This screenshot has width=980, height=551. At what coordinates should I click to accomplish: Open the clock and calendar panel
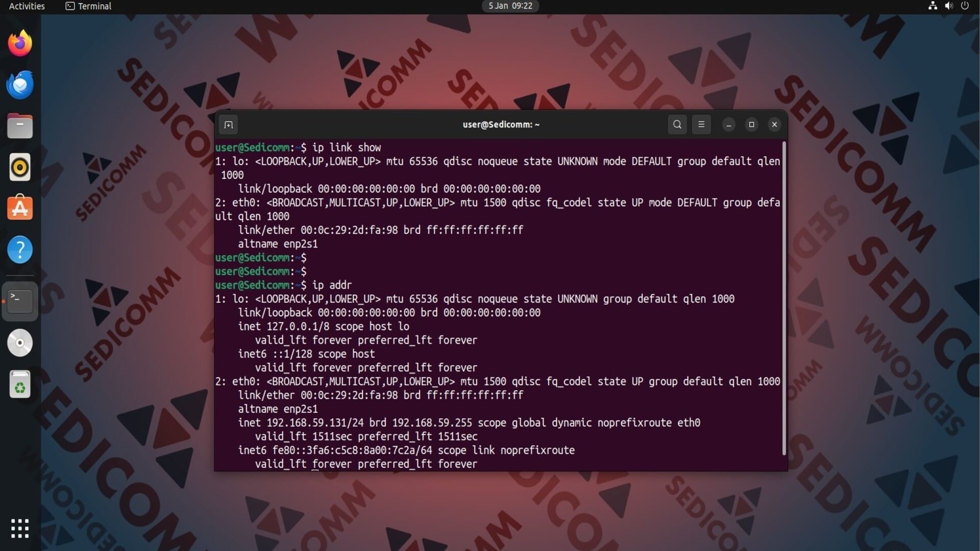click(x=510, y=6)
